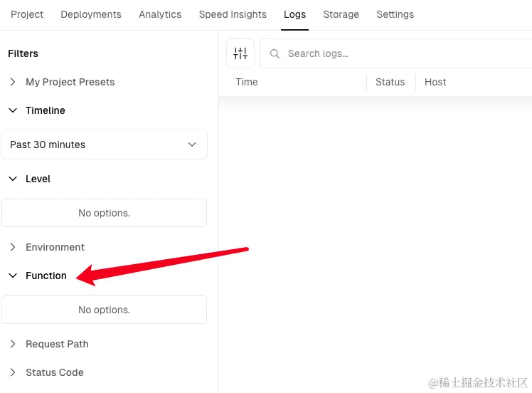Open the Settings tab
Viewport: 532px width, 393px height.
pyautogui.click(x=395, y=14)
